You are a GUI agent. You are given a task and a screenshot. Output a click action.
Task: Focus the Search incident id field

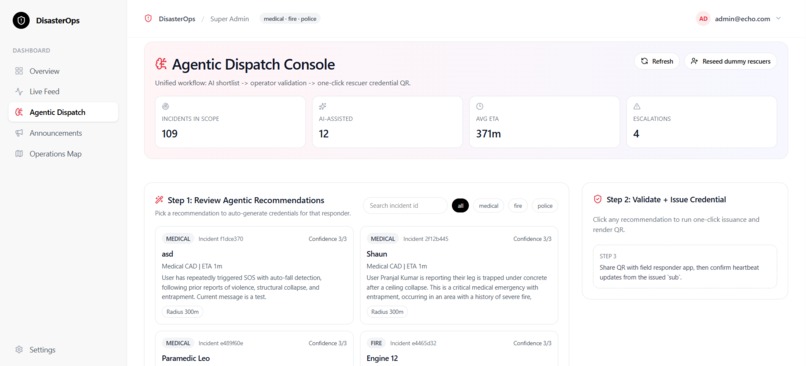tap(405, 206)
